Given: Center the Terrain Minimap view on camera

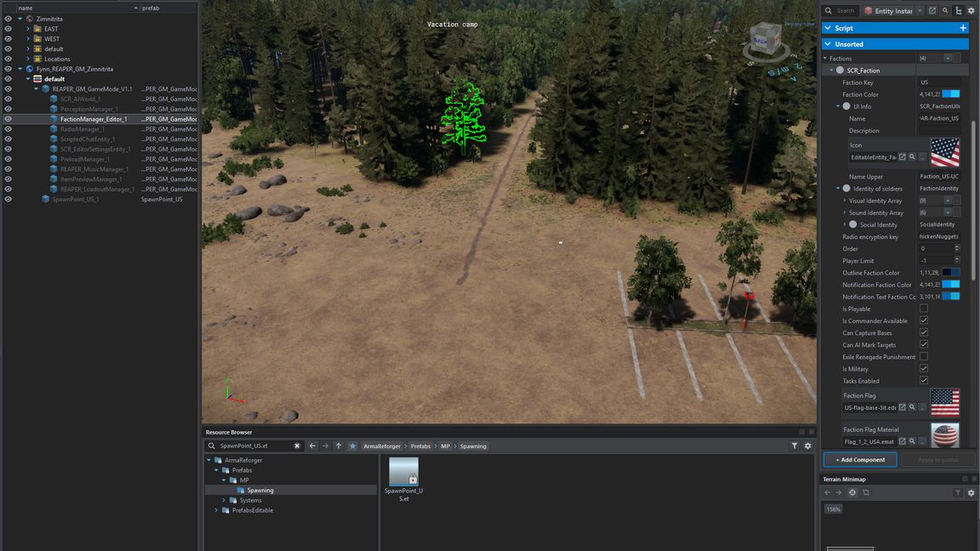Looking at the screenshot, I should pos(852,492).
